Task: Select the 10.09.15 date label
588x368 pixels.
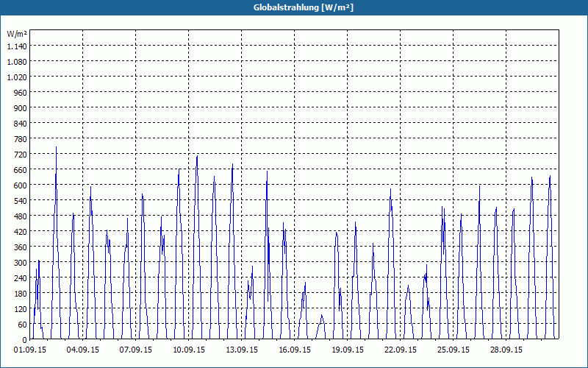Action: [189, 350]
